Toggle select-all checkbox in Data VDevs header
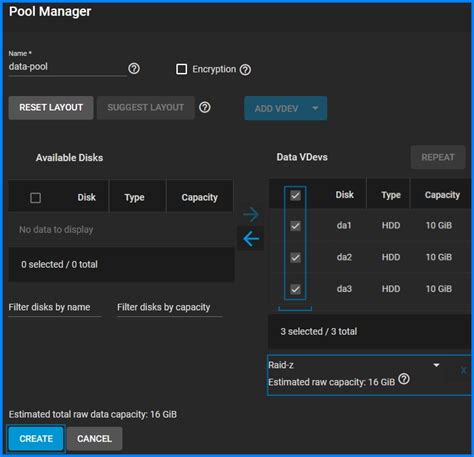474x457 pixels. click(295, 195)
